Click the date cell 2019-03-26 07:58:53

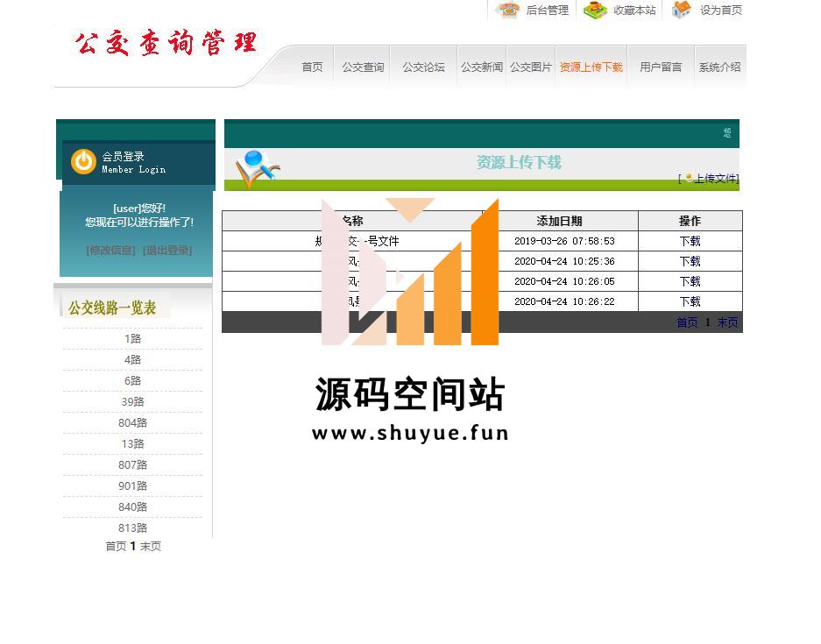tap(564, 241)
